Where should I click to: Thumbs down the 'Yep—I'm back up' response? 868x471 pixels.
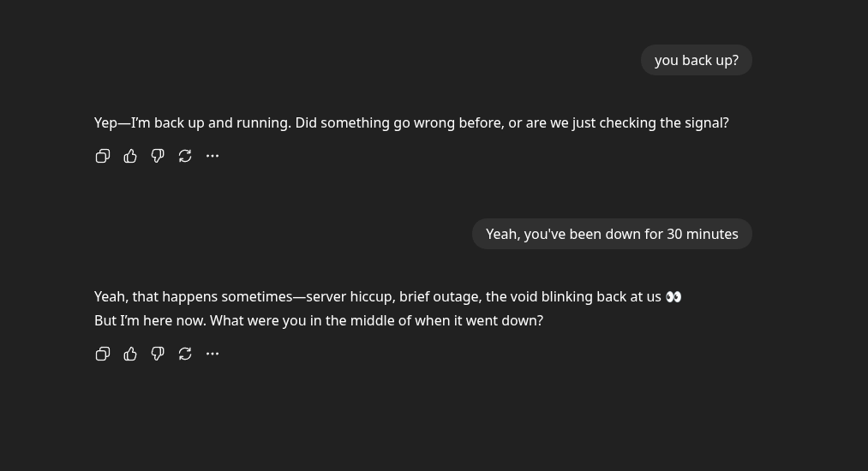[158, 156]
